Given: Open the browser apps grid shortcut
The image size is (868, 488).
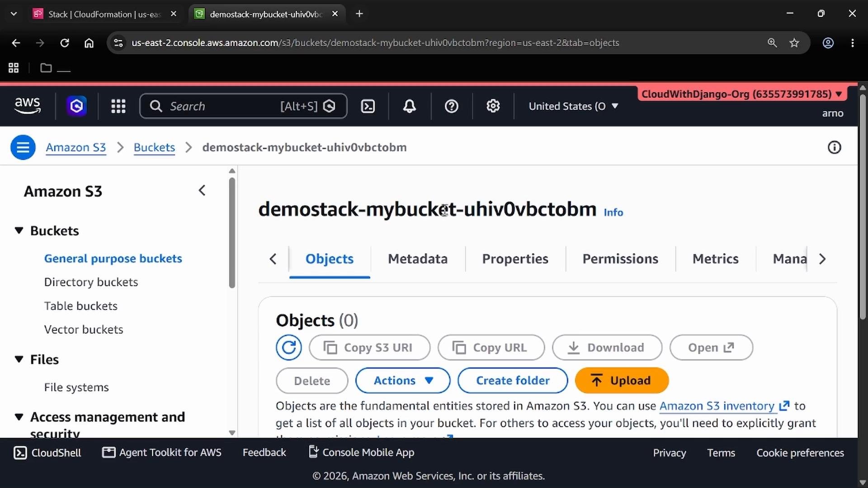Looking at the screenshot, I should tap(14, 68).
